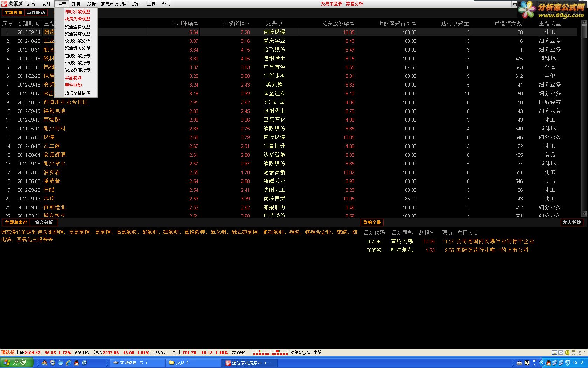Viewport: 588px width, 368px height.
Task: Click the Windows 开始 start button
Action: click(x=16, y=363)
